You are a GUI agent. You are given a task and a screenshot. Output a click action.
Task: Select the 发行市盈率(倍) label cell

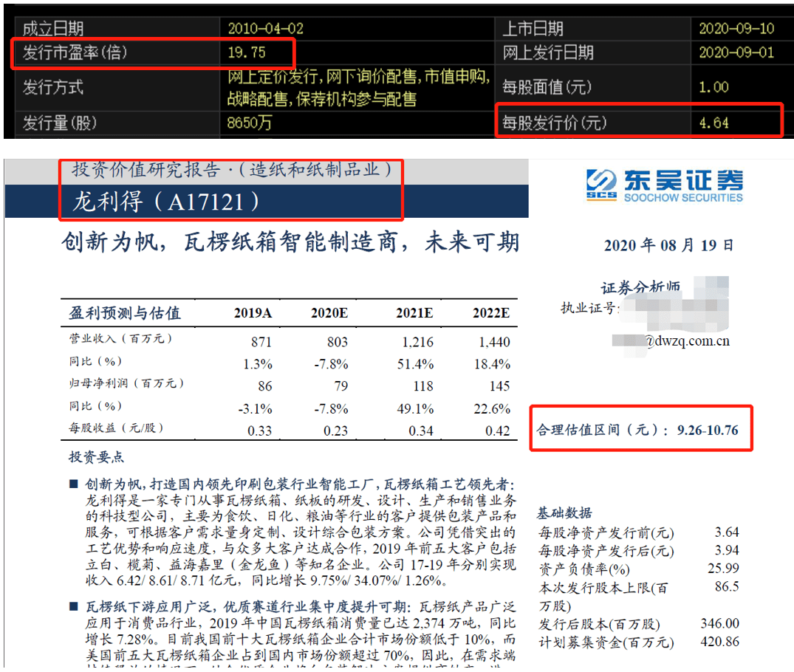pyautogui.click(x=117, y=52)
